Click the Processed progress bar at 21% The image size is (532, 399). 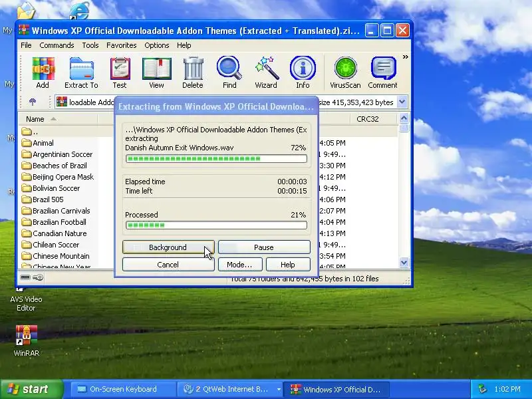(216, 225)
